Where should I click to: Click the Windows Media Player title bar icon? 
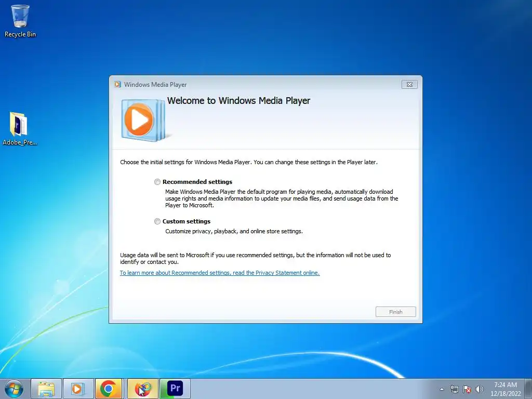pyautogui.click(x=118, y=85)
